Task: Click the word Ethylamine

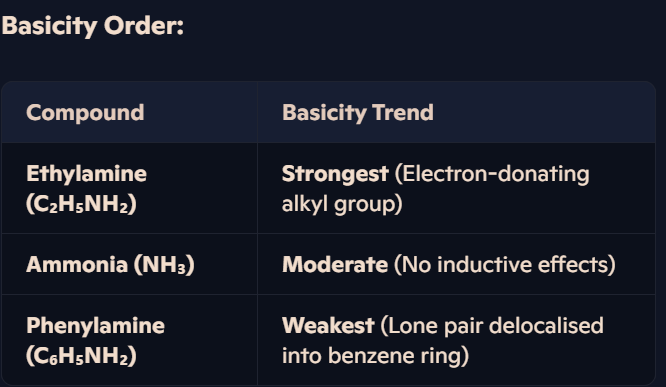Action: click(x=86, y=174)
